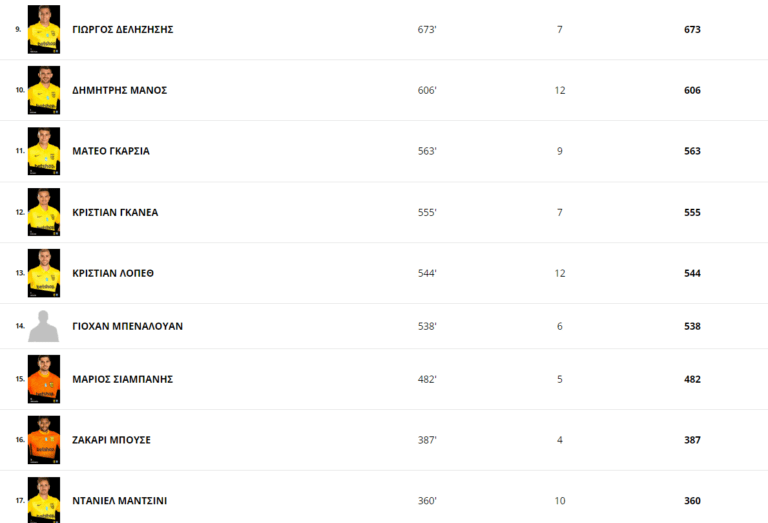Click the 606' minutes value

[427, 91]
